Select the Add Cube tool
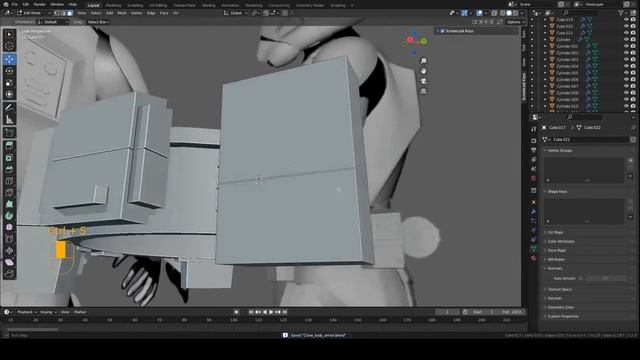This screenshot has width=640, height=360. pos(9,133)
